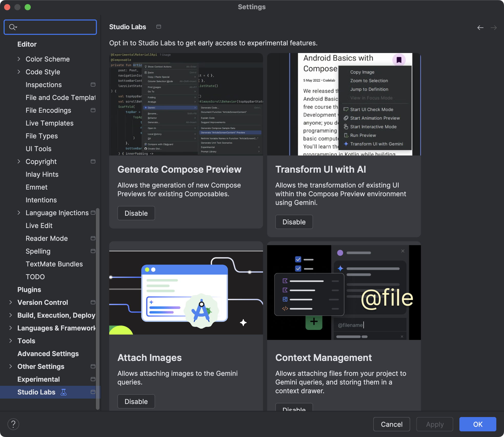Open the Advanced Settings page
Viewport: 504px width, 437px height.
[x=48, y=353]
